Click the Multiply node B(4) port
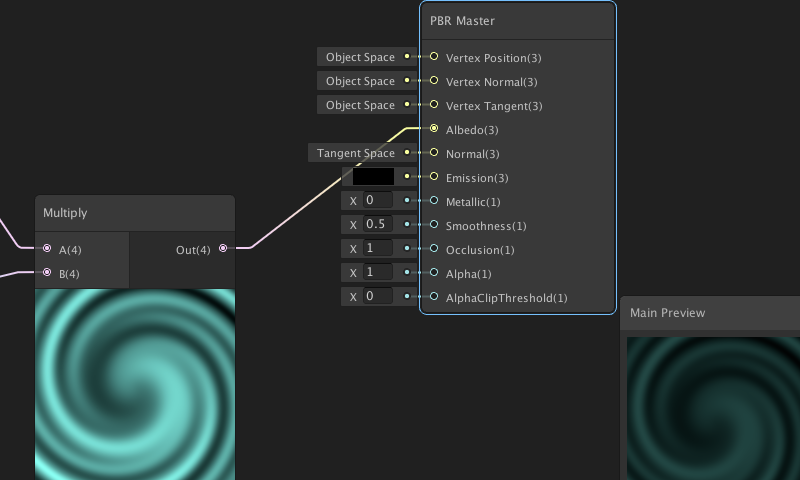800x480 pixels. 47,272
